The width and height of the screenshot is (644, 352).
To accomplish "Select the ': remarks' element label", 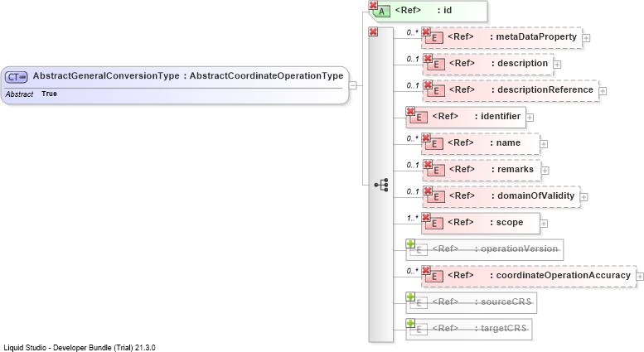I will [512, 170].
